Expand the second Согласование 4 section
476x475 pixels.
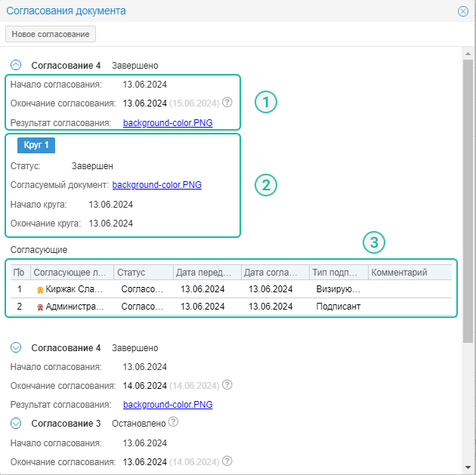[16, 347]
